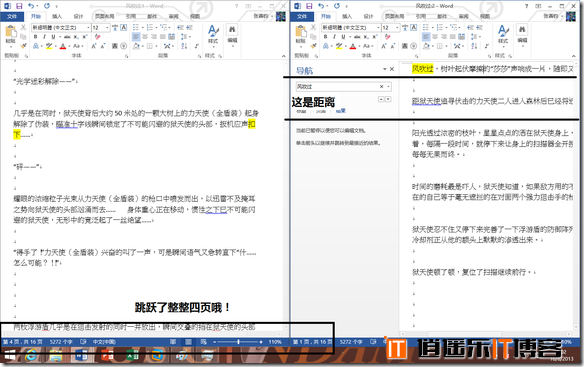Toggle Underline in right Word window
The image size is (584, 367).
[x=343, y=37]
